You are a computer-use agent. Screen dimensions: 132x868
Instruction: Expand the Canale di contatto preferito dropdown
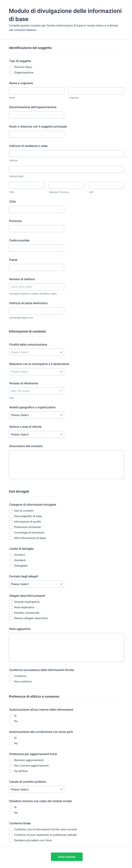pyautogui.click(x=36, y=790)
